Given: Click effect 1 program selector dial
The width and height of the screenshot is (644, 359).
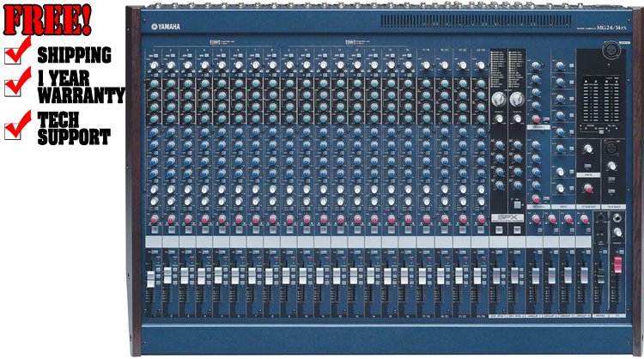Looking at the screenshot, I should pyautogui.click(x=499, y=99).
